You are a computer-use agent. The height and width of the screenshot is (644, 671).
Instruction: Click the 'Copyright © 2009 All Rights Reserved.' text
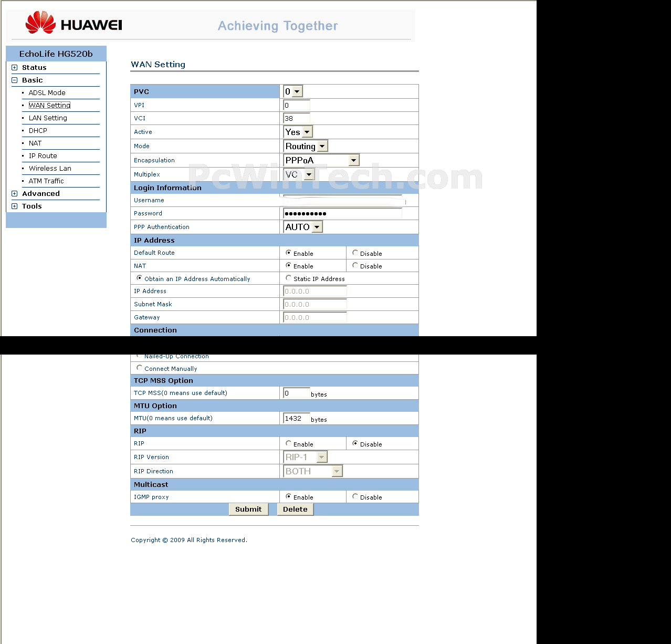[189, 540]
